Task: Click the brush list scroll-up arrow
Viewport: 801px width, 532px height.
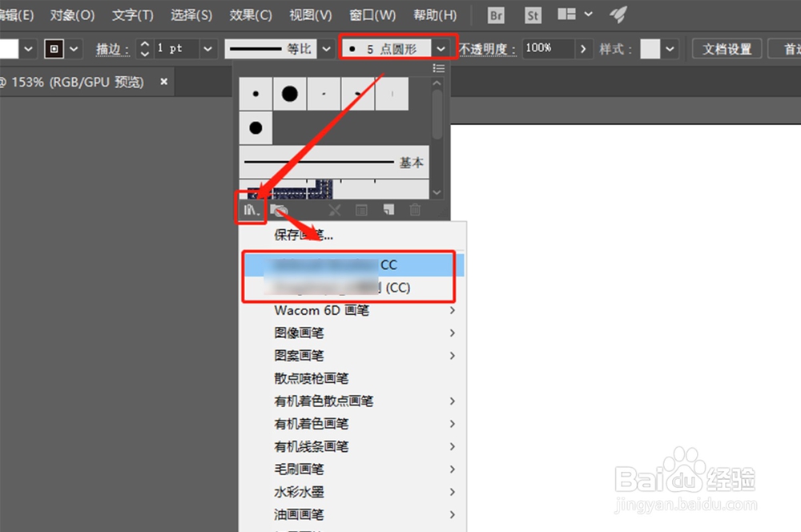Action: pyautogui.click(x=437, y=83)
